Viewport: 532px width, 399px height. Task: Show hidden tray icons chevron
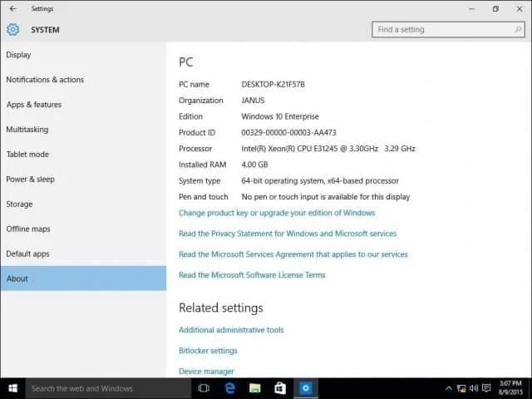tap(449, 388)
